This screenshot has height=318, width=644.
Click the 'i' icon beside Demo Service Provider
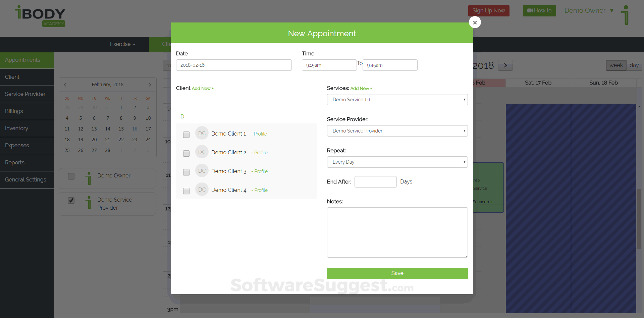(x=88, y=203)
